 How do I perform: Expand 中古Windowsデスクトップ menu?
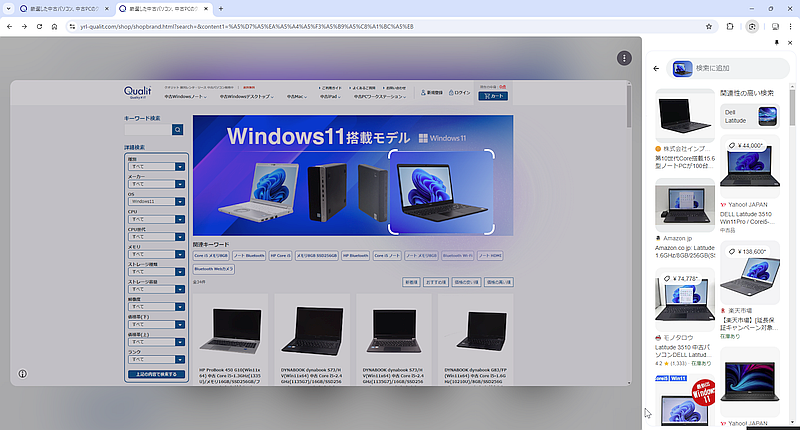pos(247,96)
